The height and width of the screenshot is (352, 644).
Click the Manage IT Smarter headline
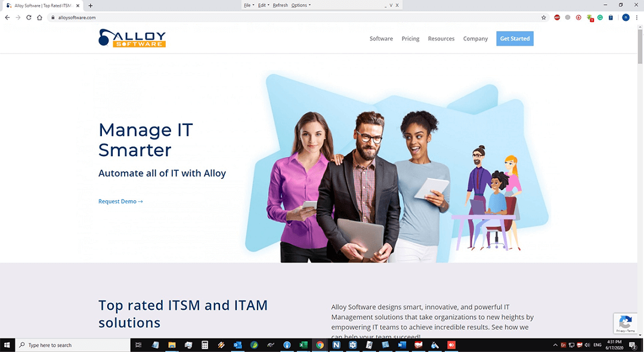(x=145, y=140)
